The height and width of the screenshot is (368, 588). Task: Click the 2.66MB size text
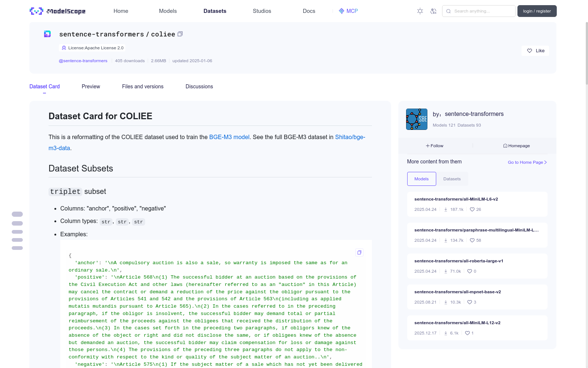pyautogui.click(x=158, y=61)
